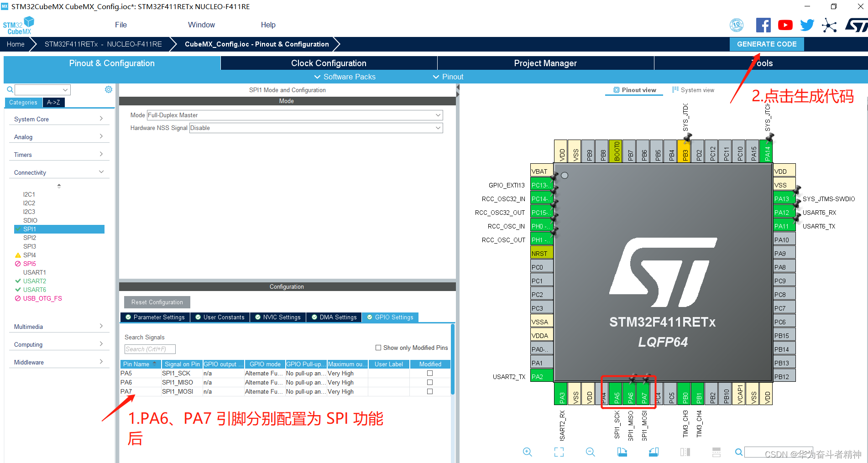Viewport: 868px width, 463px height.
Task: Open the User Constants tab
Action: [220, 317]
